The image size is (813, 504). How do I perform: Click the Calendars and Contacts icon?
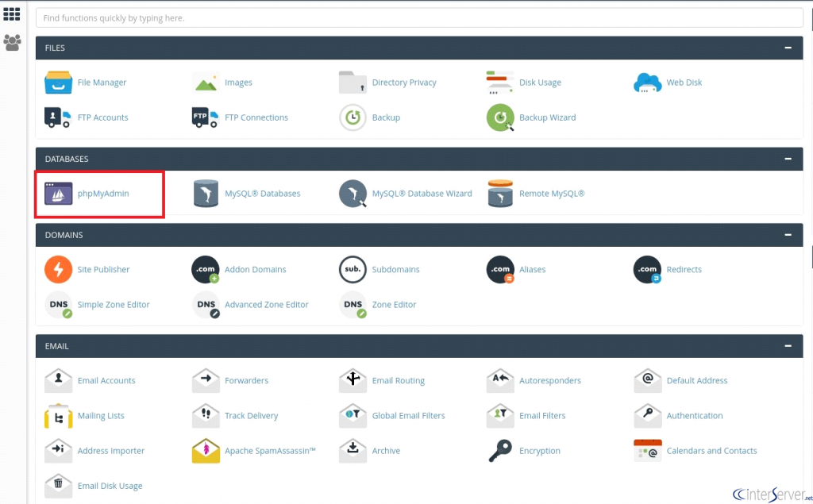pos(647,451)
